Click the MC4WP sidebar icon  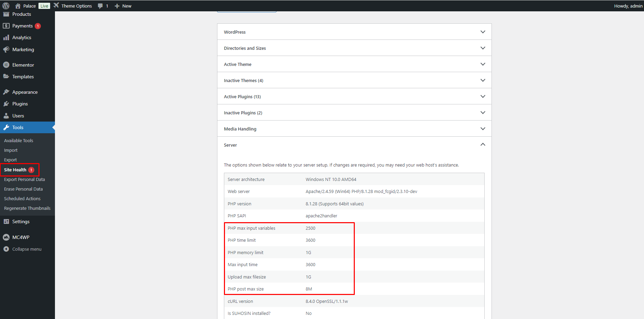(6, 237)
